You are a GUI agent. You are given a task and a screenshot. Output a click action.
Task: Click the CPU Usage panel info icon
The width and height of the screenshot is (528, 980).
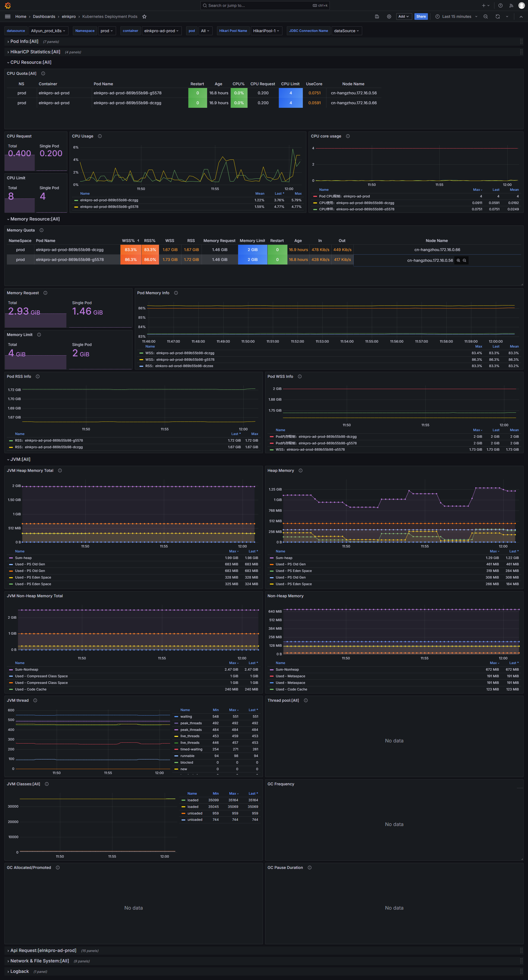tap(100, 136)
